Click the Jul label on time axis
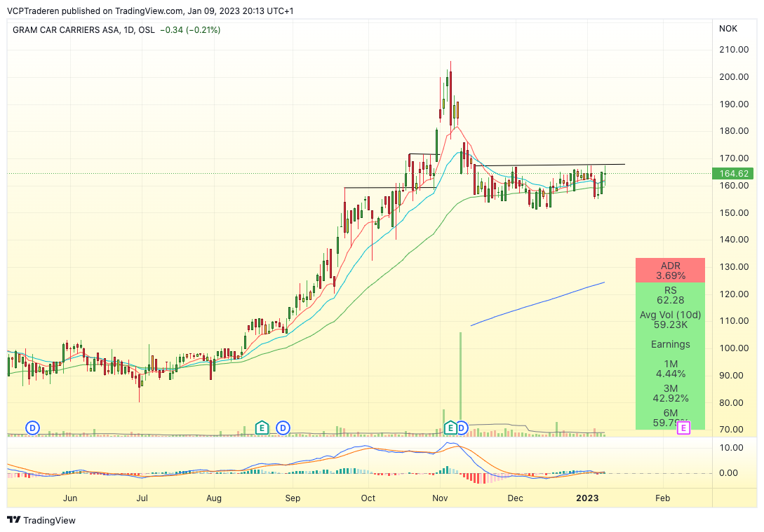Image resolution: width=764 pixels, height=532 pixels. [142, 498]
